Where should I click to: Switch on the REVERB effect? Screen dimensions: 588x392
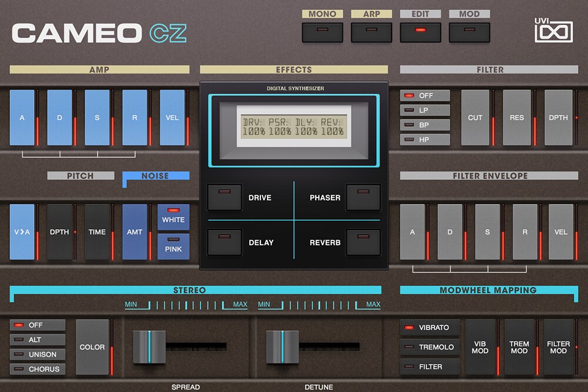pos(363,242)
